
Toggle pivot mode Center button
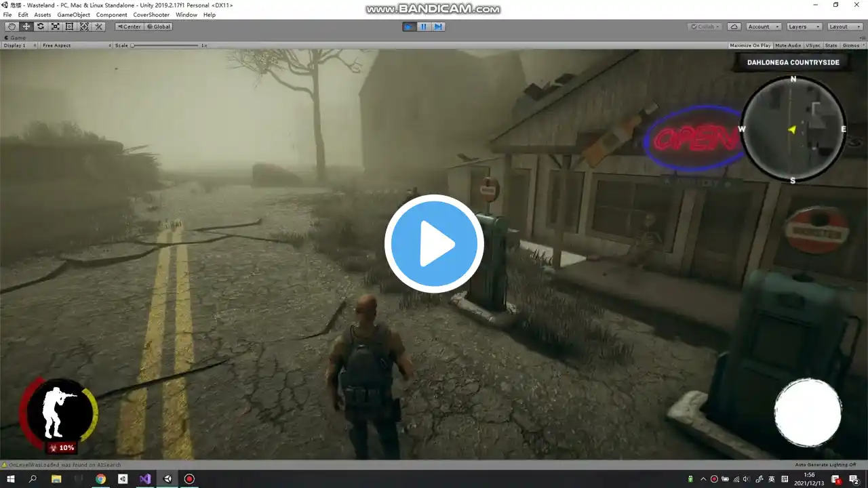point(129,26)
